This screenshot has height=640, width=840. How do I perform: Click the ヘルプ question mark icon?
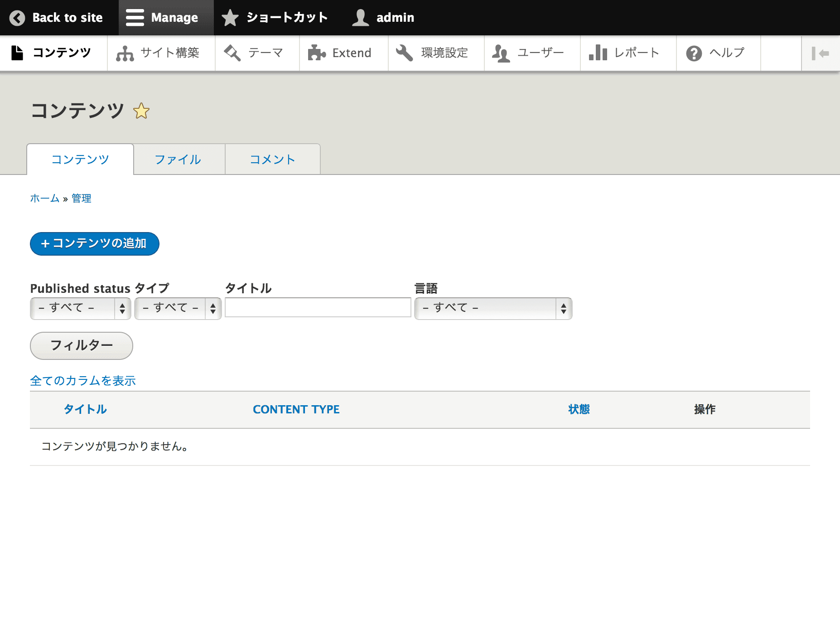pyautogui.click(x=694, y=53)
